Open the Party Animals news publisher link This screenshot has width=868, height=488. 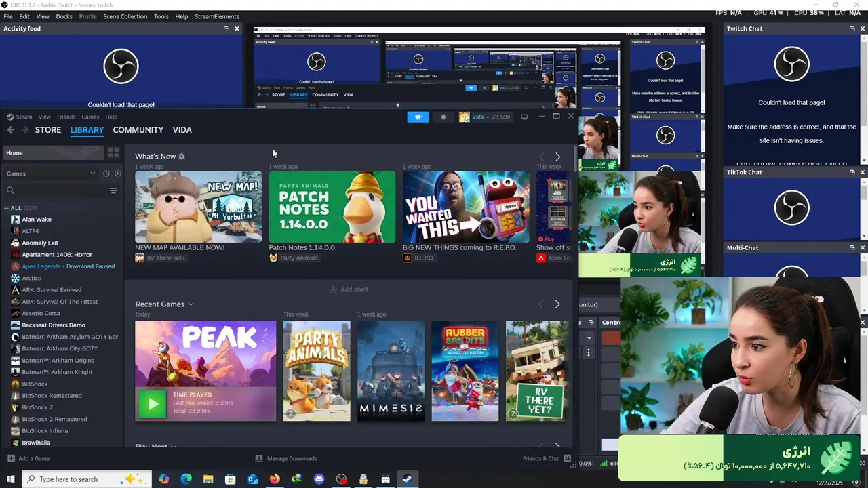(x=294, y=258)
